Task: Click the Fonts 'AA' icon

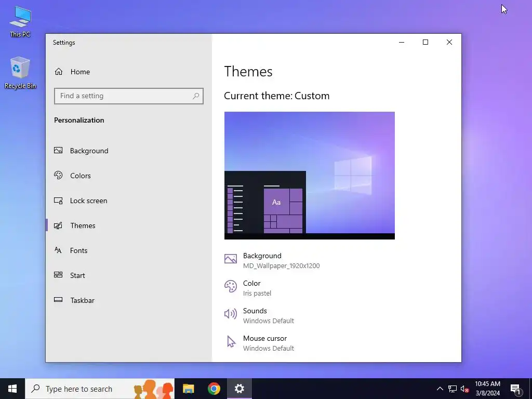Action: (x=58, y=250)
